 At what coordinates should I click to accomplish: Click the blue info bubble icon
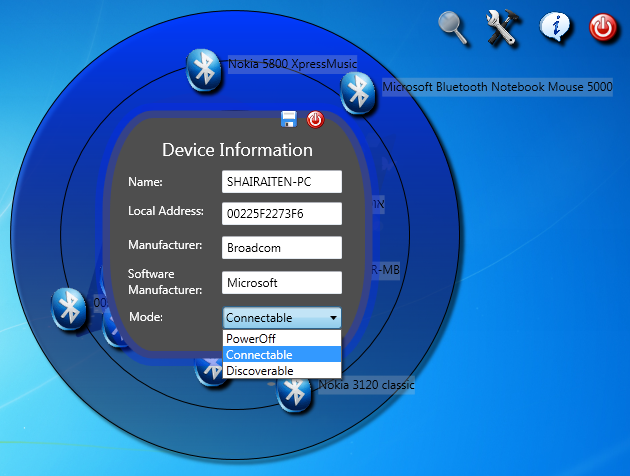pos(554,27)
